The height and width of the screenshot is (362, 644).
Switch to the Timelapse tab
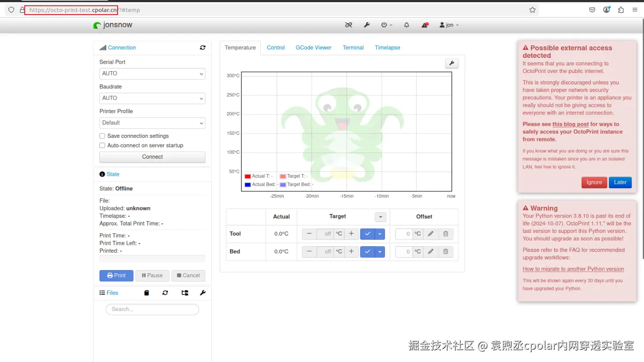tap(388, 48)
